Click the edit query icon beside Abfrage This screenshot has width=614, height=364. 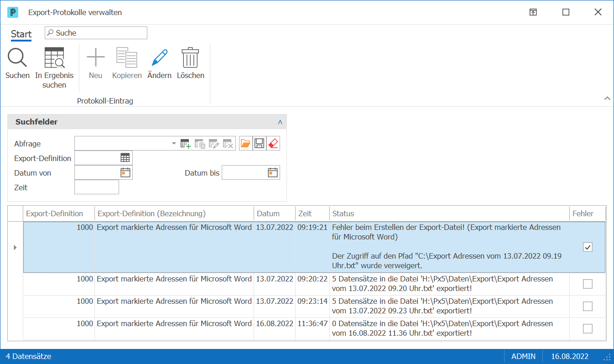pyautogui.click(x=214, y=144)
